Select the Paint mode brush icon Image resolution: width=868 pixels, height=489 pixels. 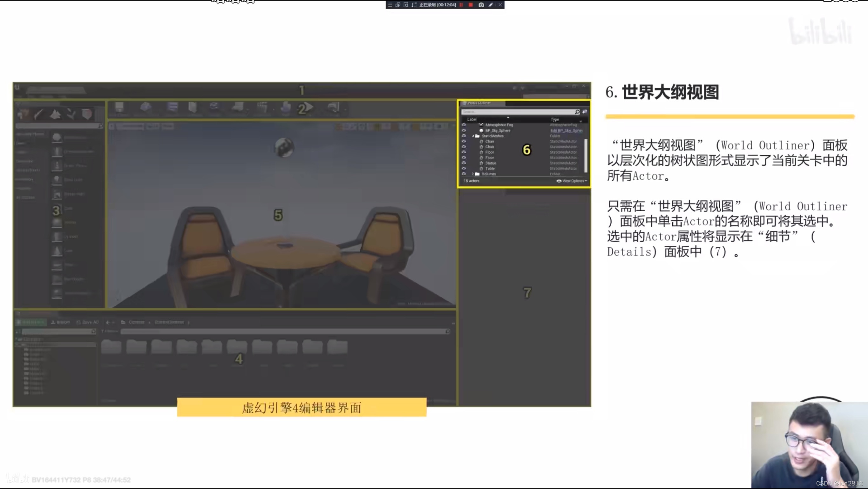click(x=39, y=115)
